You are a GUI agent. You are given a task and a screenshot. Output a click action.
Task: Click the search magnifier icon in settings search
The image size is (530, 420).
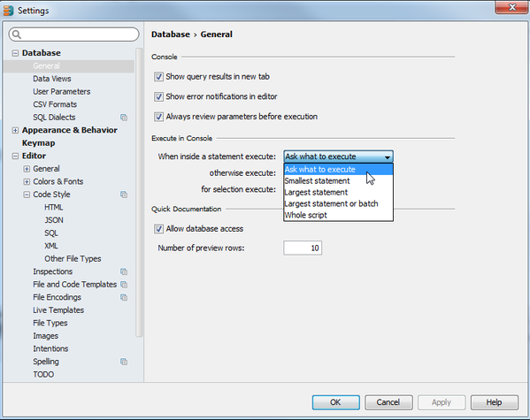tap(16, 34)
